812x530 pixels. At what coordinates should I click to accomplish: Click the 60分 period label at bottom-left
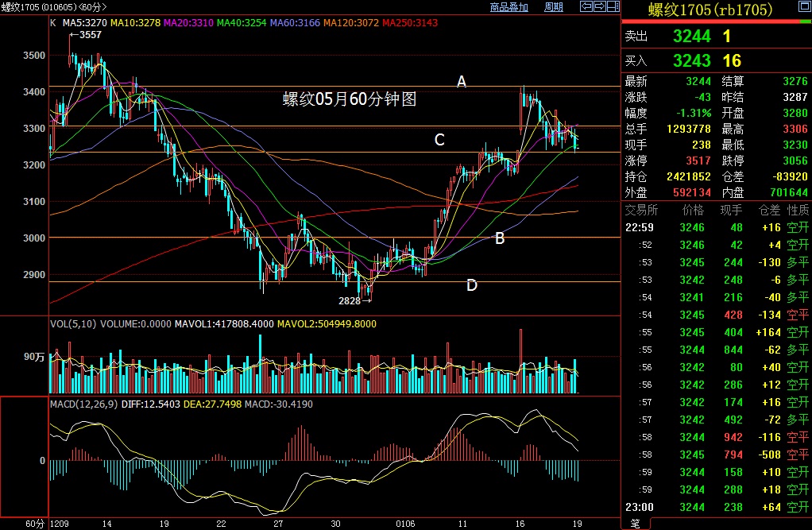34,524
